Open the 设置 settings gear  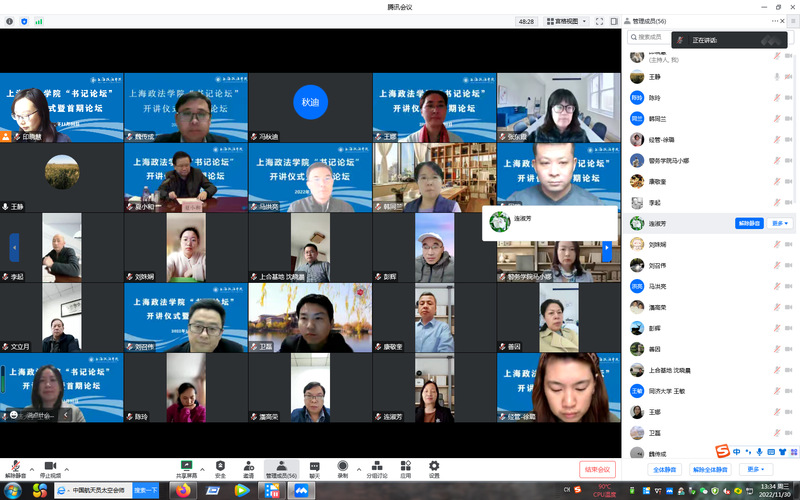[434, 466]
